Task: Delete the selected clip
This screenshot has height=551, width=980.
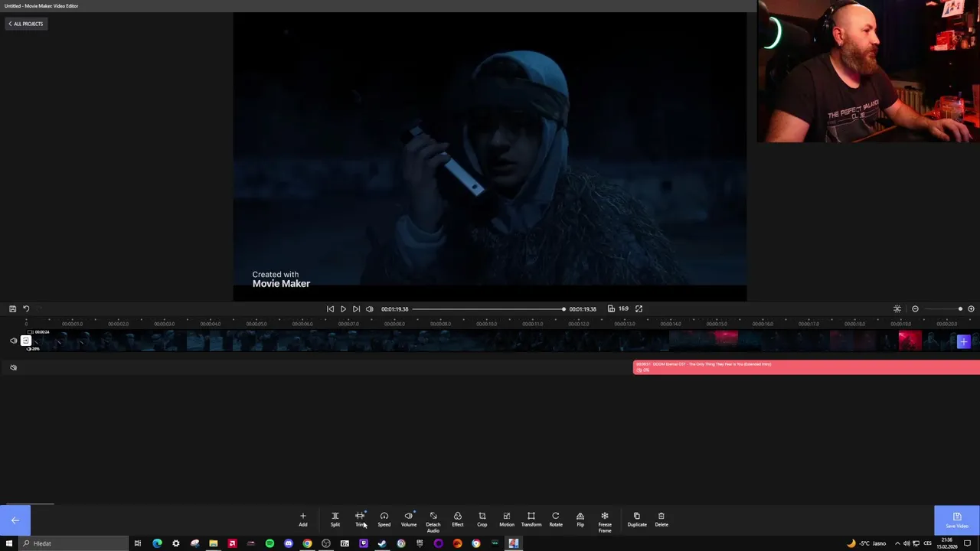Action: pos(661,520)
